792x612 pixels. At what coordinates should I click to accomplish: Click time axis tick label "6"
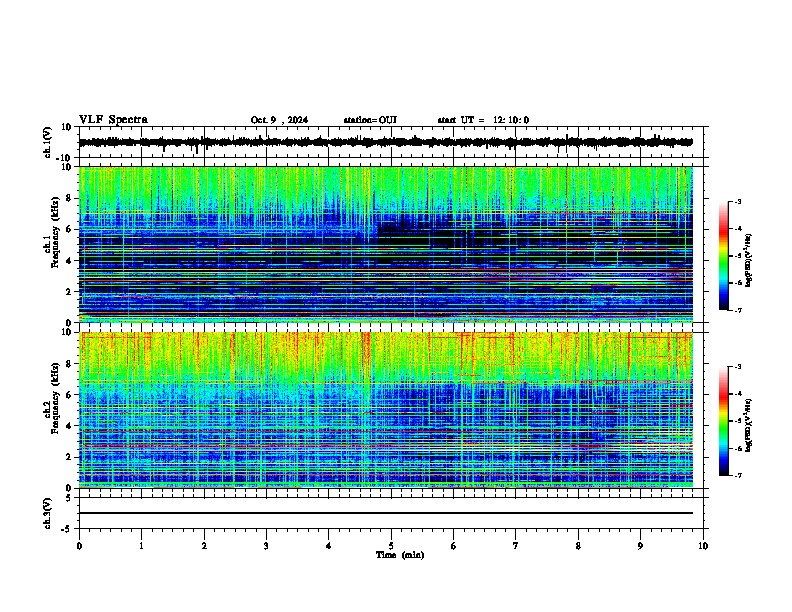[x=454, y=546]
